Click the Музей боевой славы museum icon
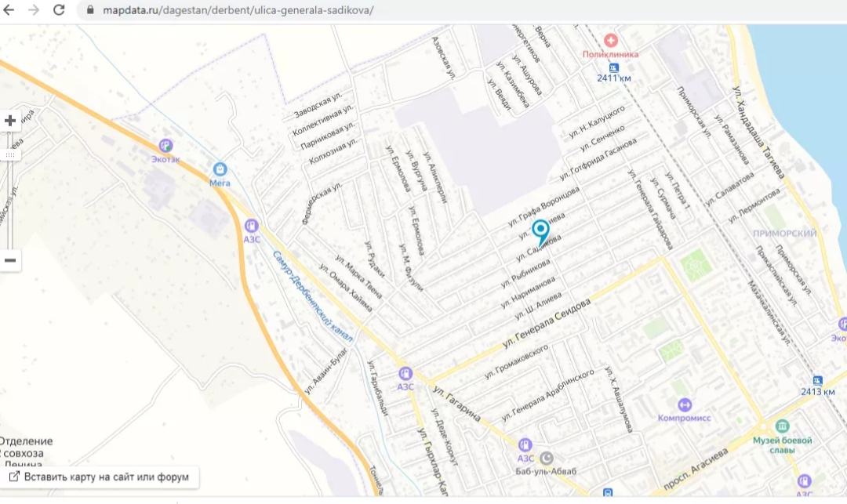The image size is (847, 504). pos(782,426)
